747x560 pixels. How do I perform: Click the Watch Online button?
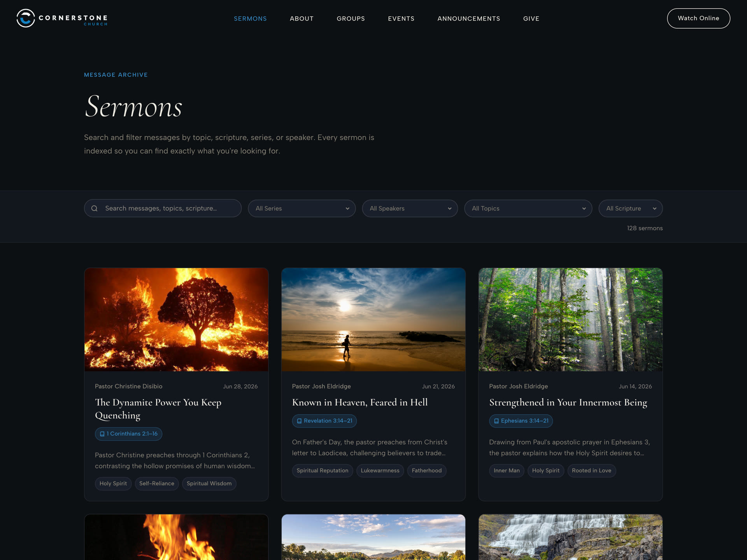(698, 18)
